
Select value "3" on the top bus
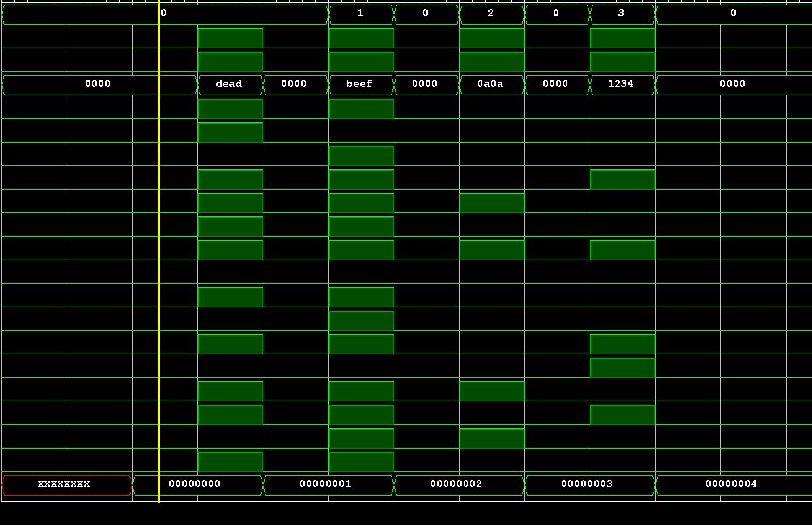point(622,14)
